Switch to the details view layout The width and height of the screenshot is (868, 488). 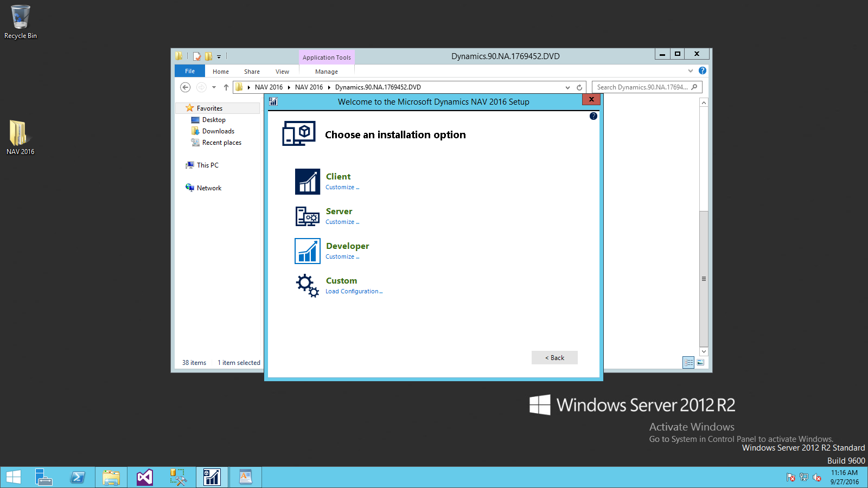[688, 362]
